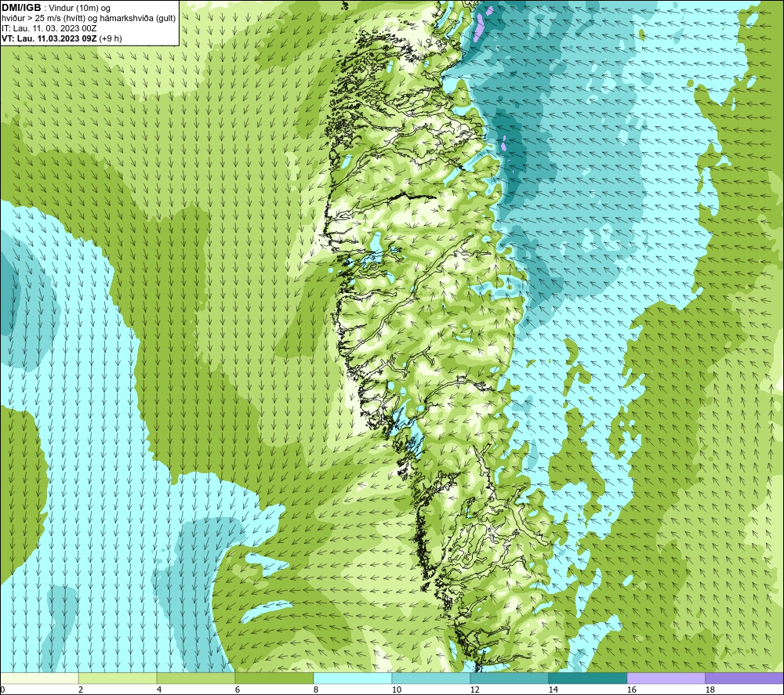This screenshot has height=695, width=784.
Task: Click the legend value '16' label
Action: [631, 690]
